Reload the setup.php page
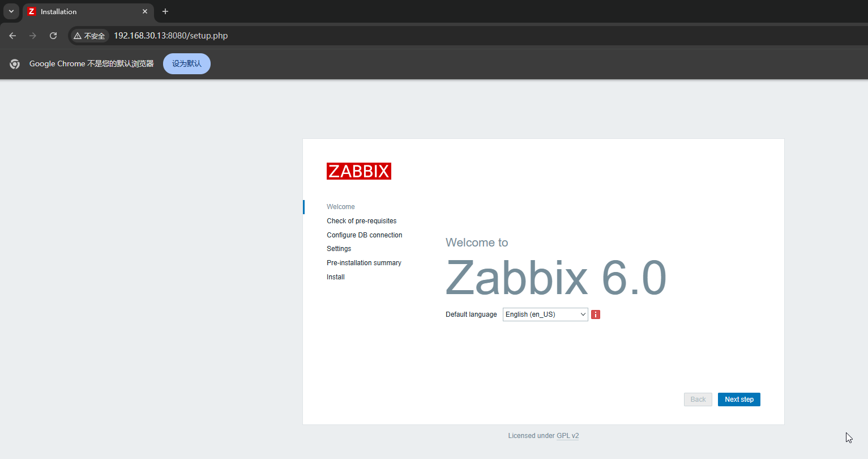 [x=53, y=36]
